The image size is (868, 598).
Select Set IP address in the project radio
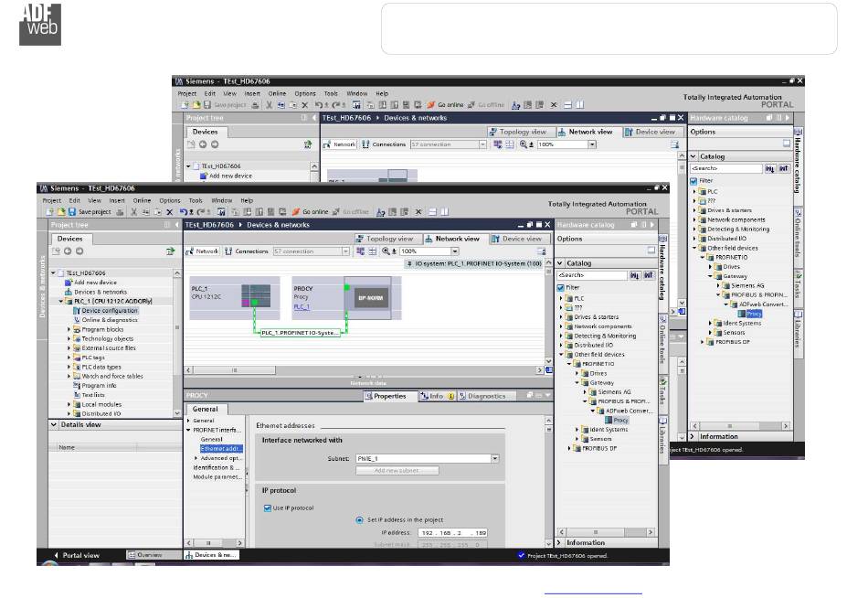pyautogui.click(x=359, y=520)
